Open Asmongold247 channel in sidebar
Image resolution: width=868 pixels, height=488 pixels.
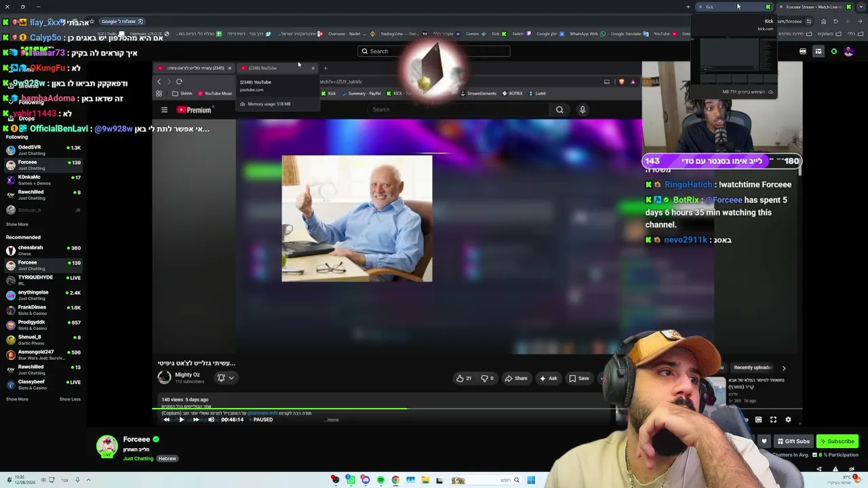pyautogui.click(x=43, y=355)
